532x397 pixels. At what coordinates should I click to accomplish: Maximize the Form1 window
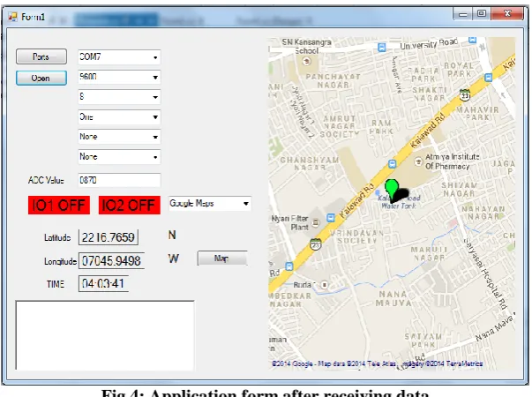coord(481,13)
